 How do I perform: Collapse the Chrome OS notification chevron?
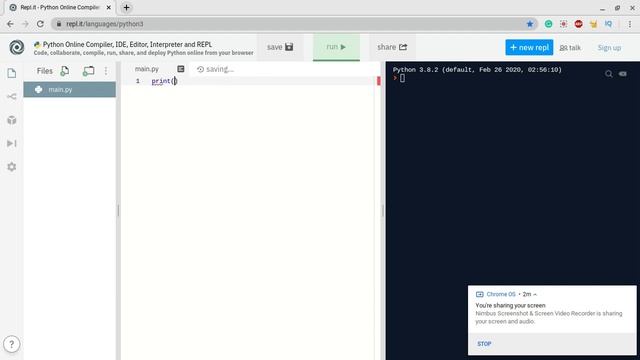tap(535, 294)
